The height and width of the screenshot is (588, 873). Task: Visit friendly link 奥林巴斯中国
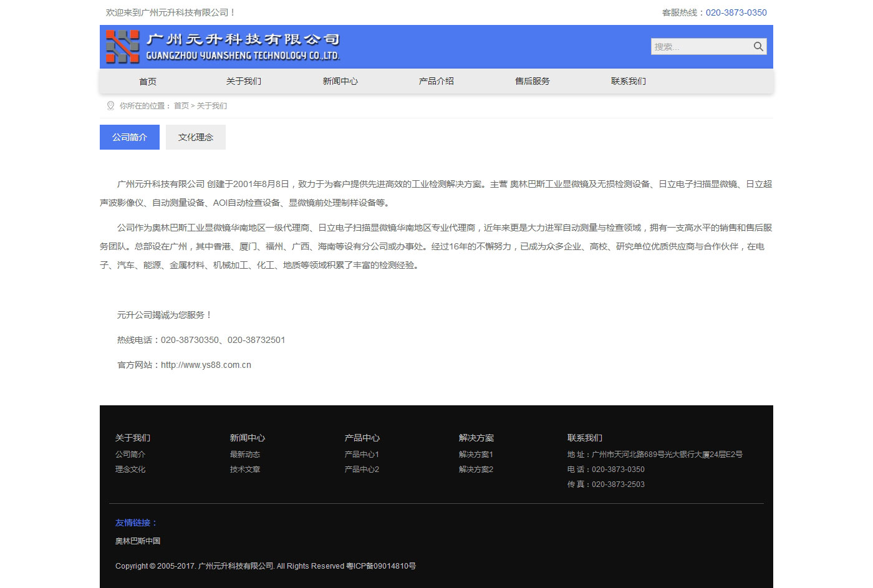tap(138, 541)
